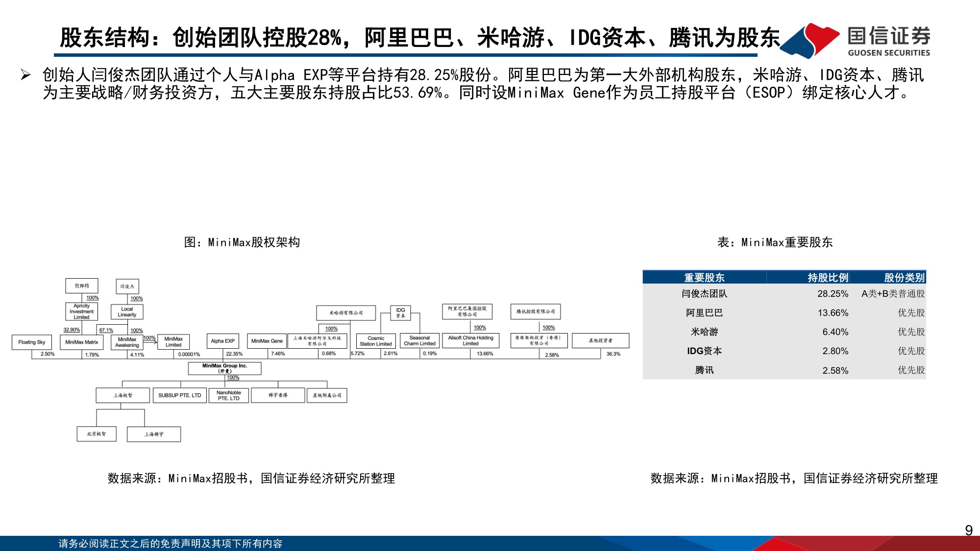Click the '持股比例' table header
Screen dimensions: 980x551
click(828, 278)
